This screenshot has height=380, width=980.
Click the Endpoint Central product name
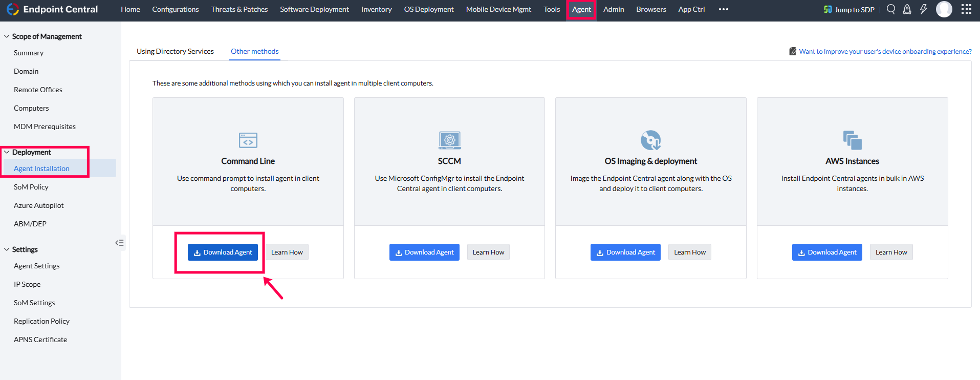60,9
